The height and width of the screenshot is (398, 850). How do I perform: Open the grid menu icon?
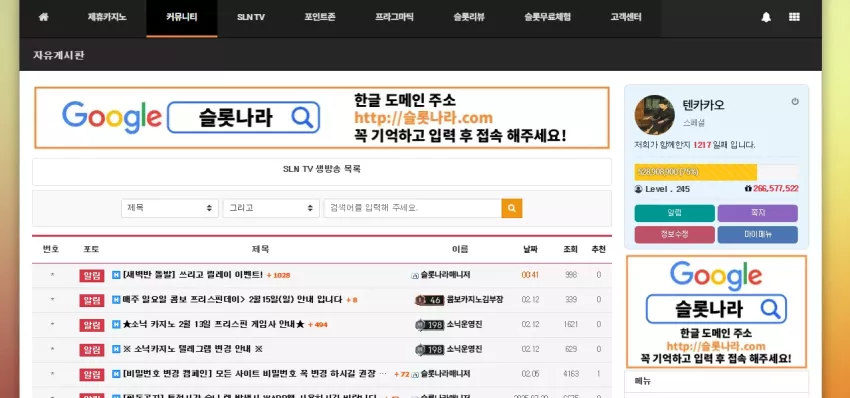tap(794, 17)
